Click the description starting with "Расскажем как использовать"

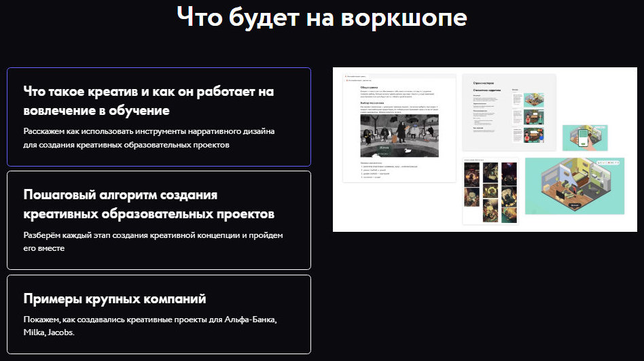pyautogui.click(x=148, y=138)
